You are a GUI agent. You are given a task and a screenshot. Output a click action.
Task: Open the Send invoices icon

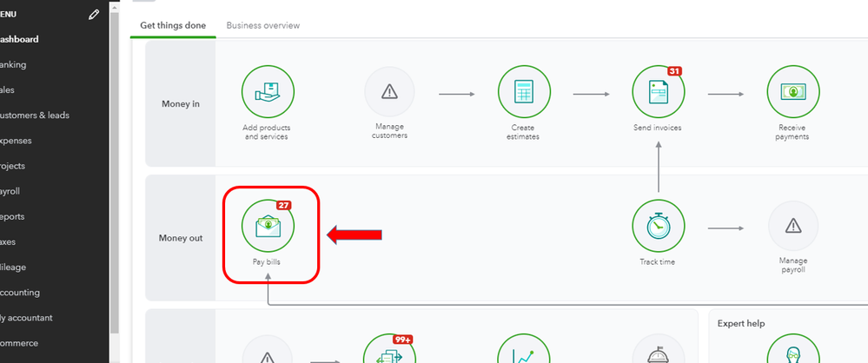[659, 92]
